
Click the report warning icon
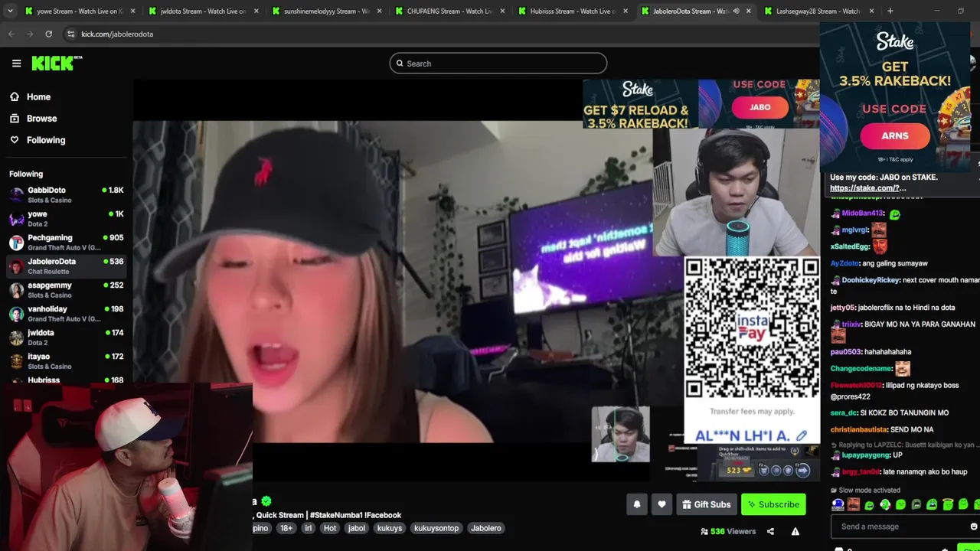click(795, 531)
